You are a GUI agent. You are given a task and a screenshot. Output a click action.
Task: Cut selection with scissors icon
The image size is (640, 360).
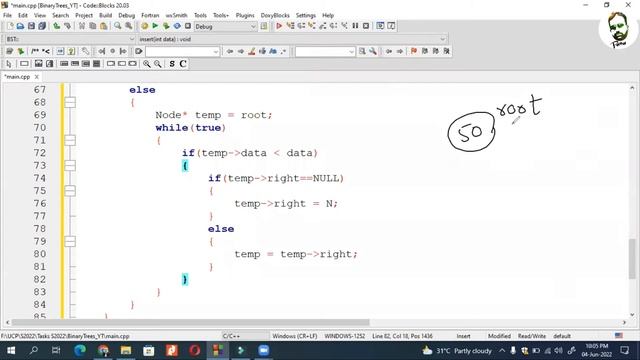click(x=82, y=26)
